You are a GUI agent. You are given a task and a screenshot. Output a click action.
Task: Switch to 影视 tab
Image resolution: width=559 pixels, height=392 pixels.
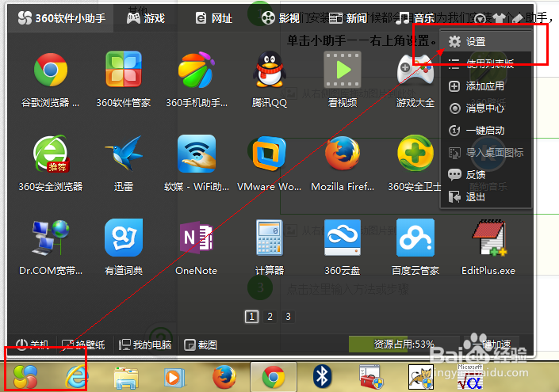(x=280, y=17)
